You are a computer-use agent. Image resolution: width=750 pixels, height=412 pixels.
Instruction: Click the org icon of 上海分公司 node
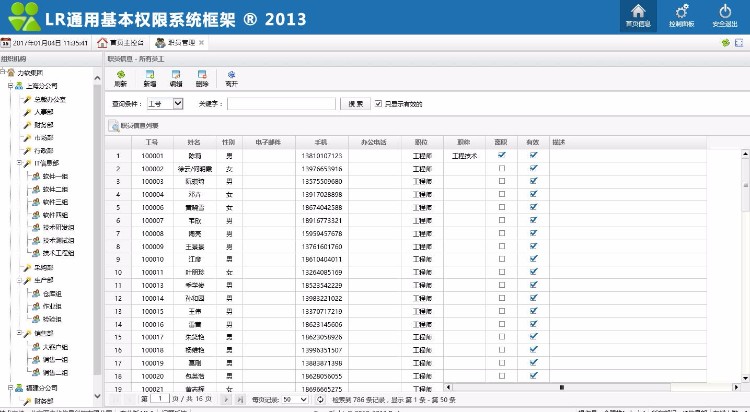tap(19, 86)
